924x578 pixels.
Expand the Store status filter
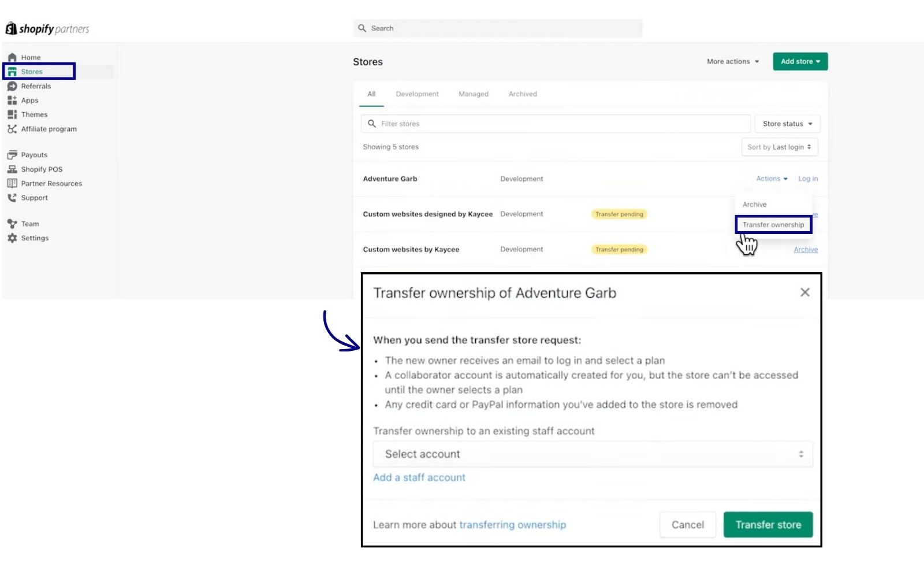pos(787,123)
